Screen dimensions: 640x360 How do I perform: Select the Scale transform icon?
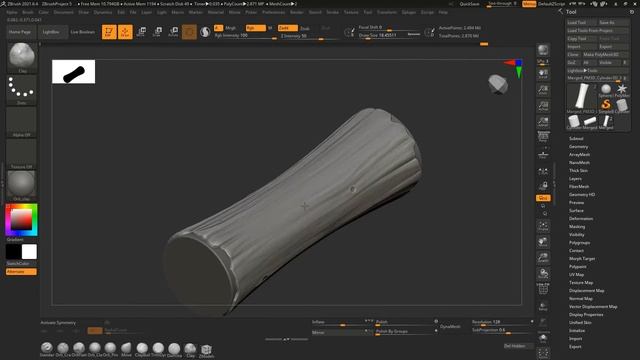tap(157, 32)
